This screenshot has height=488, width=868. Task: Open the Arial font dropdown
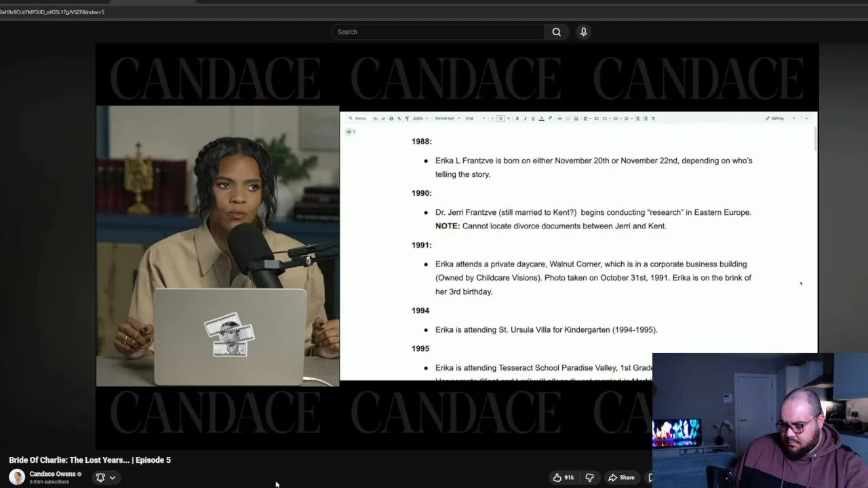coord(475,119)
